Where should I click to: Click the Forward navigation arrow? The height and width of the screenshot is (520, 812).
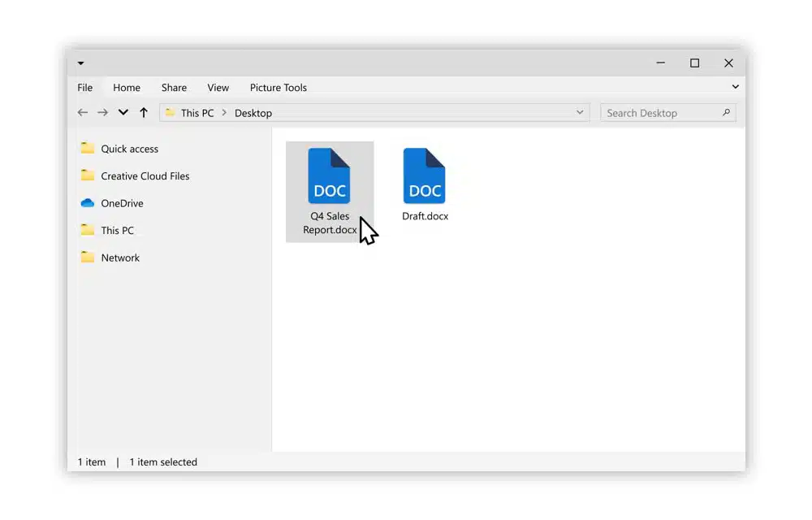[102, 113]
